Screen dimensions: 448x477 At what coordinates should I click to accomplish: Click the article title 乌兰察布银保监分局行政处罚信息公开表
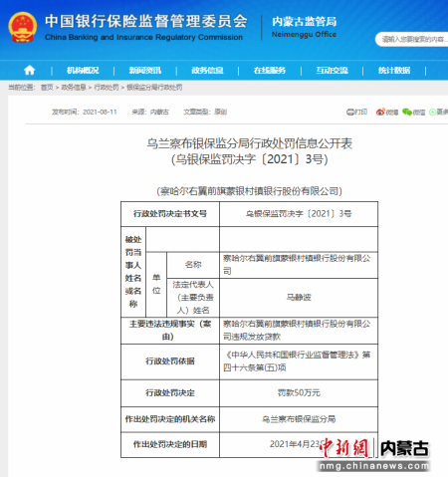click(249, 143)
